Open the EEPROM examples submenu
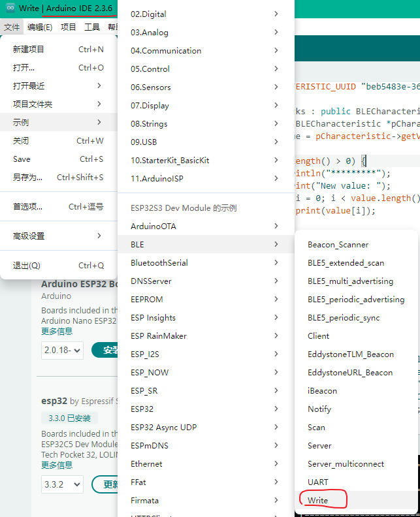The image size is (420, 517). (206, 300)
